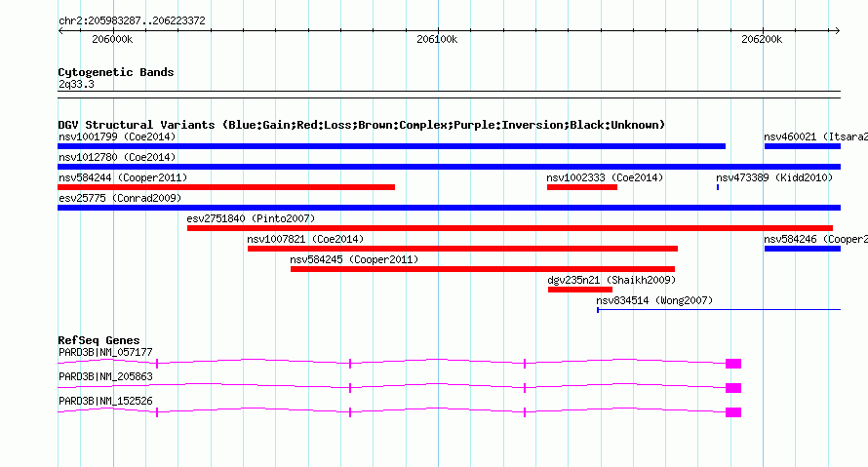Click the nsv584244 (Cooper2011) label
Image resolution: width=868 pixels, height=467 pixels.
point(123,177)
